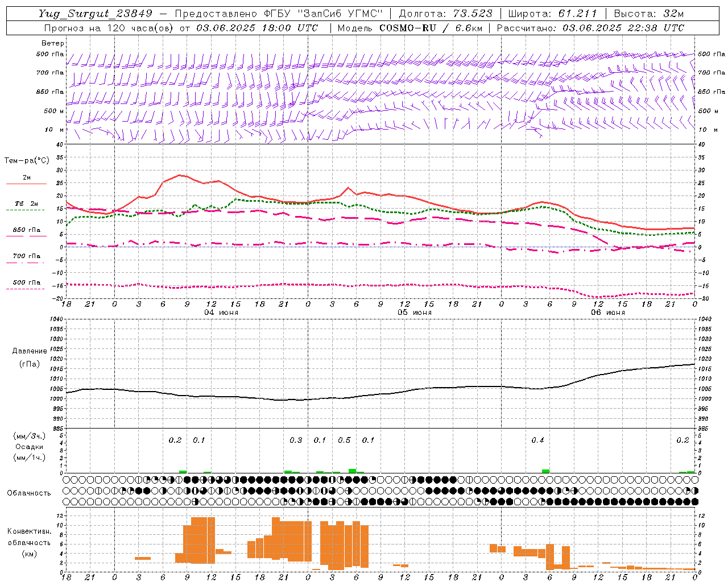The width and height of the screenshot is (728, 582).
Task: Click the "Модель" label in the header
Action: pos(356,28)
